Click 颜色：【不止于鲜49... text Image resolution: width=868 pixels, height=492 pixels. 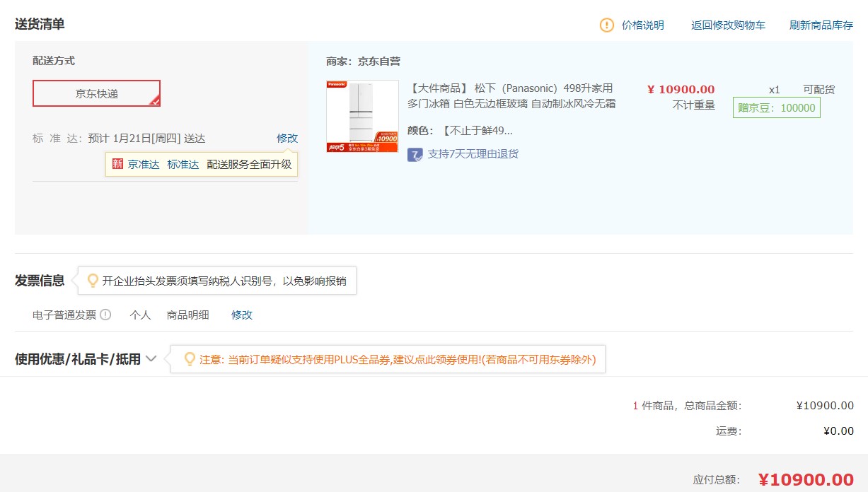point(460,131)
